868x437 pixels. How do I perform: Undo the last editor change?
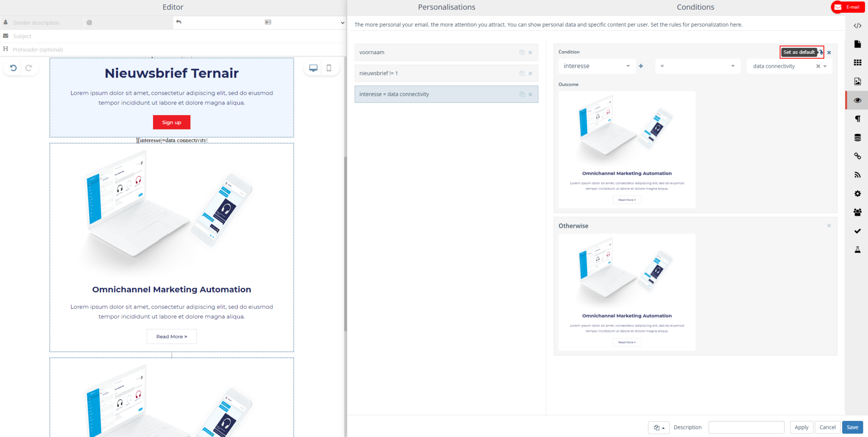(x=14, y=68)
